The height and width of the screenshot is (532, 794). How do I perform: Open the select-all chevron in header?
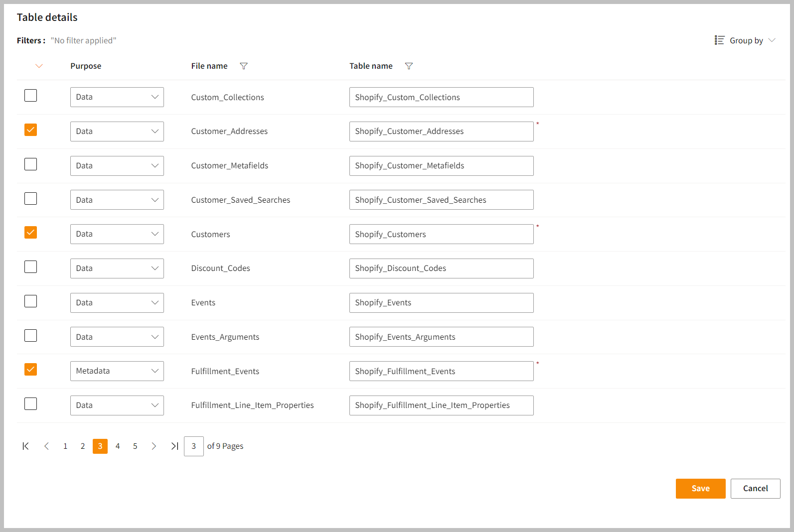pos(39,66)
